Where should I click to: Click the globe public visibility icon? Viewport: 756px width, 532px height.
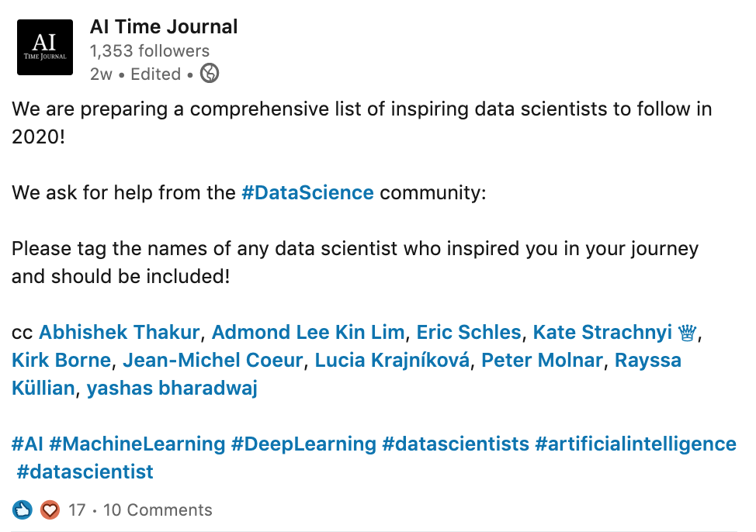210,73
